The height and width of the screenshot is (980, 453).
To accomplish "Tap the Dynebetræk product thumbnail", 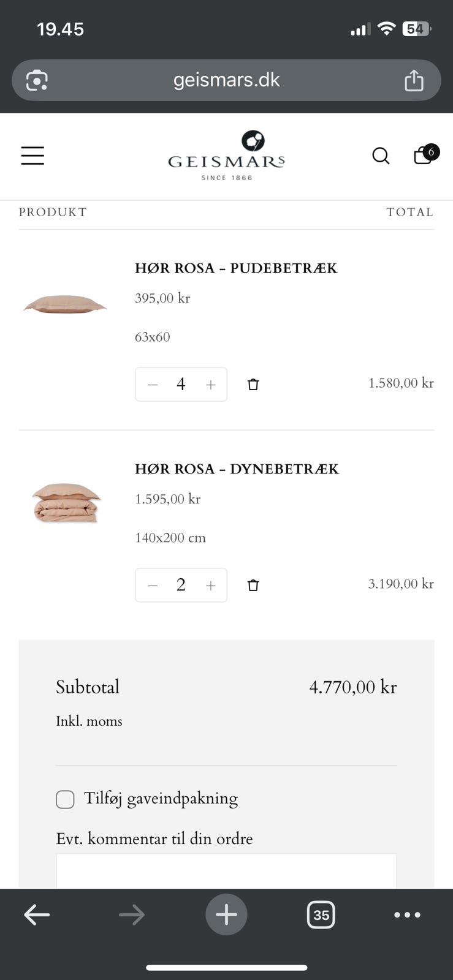I will tap(66, 502).
